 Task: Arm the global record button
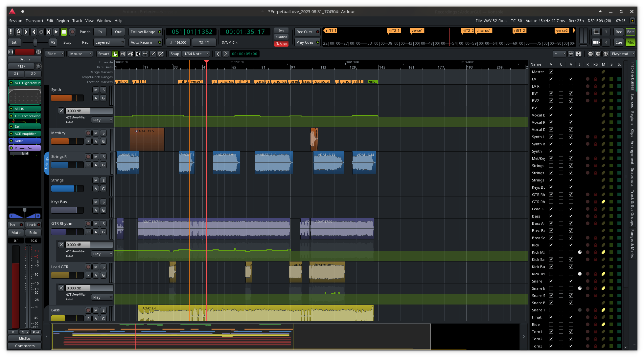(72, 32)
